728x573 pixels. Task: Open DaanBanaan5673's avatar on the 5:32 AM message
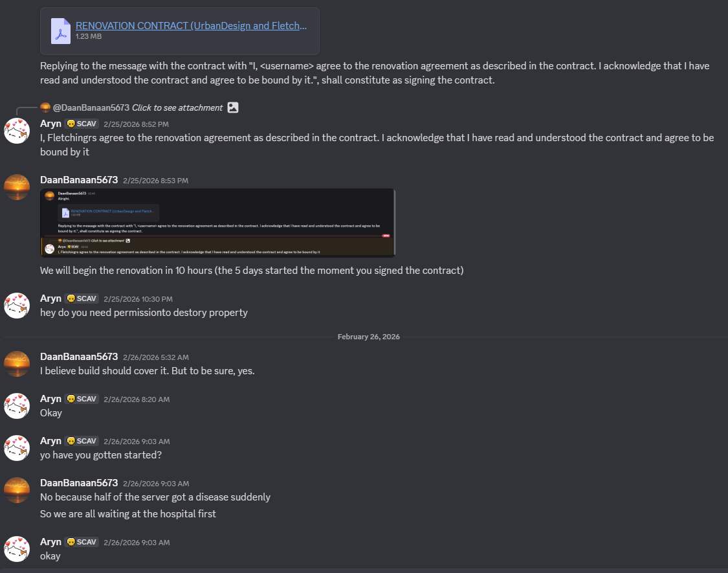point(17,364)
